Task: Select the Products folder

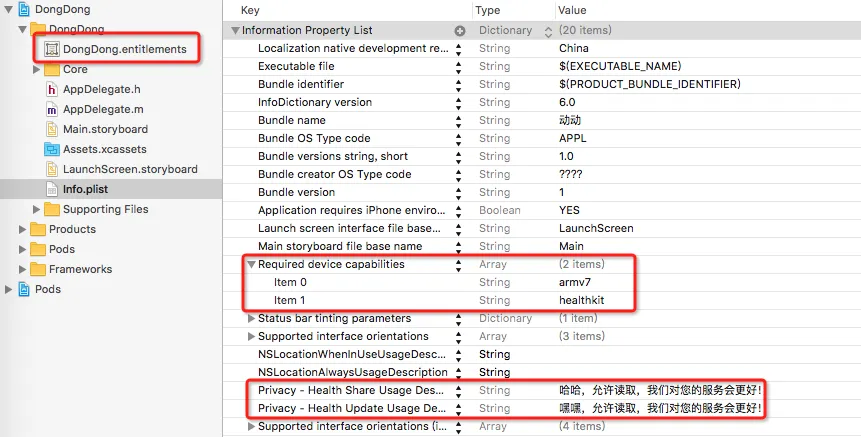Action: tap(72, 229)
